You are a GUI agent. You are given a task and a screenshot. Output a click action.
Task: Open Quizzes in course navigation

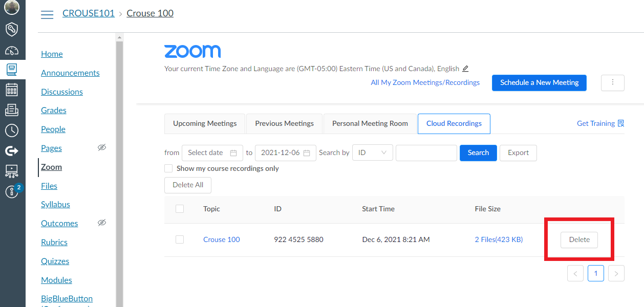[55, 261]
